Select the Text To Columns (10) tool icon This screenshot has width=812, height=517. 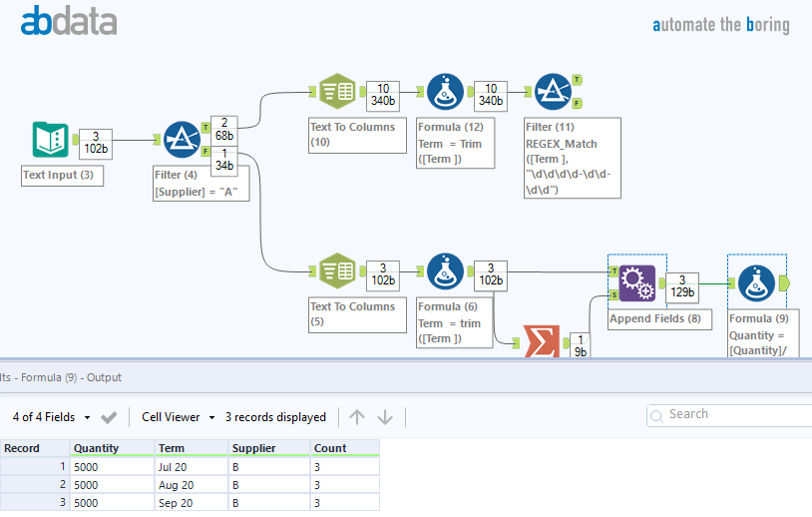pos(337,92)
